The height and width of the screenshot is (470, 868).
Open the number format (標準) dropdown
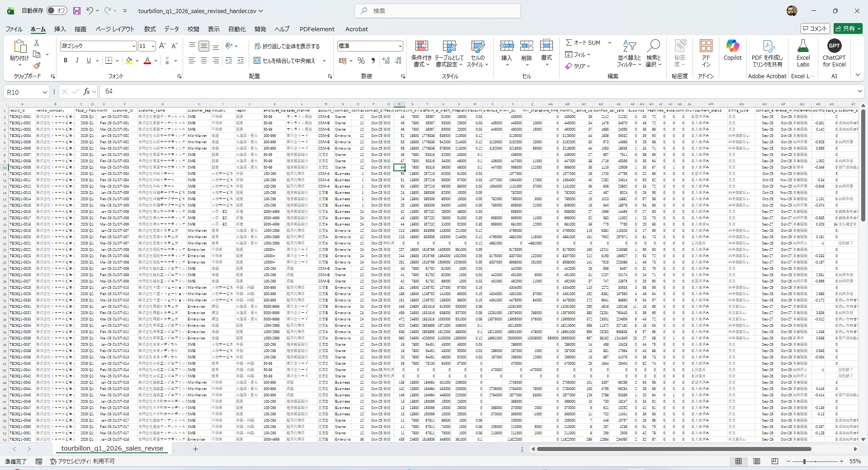point(400,46)
